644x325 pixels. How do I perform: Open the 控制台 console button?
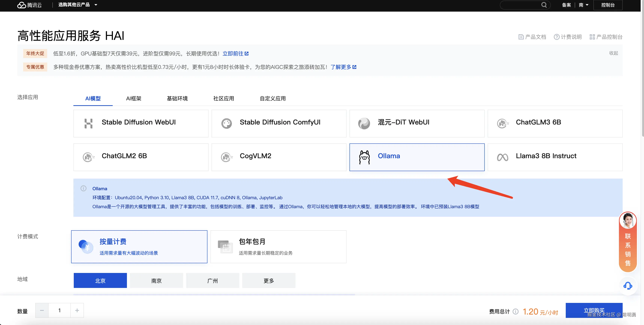click(x=608, y=5)
